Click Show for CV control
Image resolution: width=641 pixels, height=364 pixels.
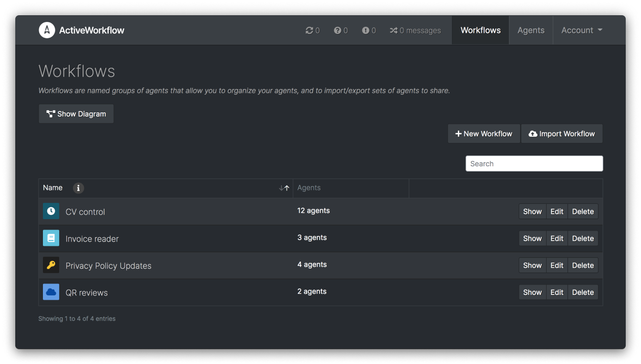click(532, 212)
